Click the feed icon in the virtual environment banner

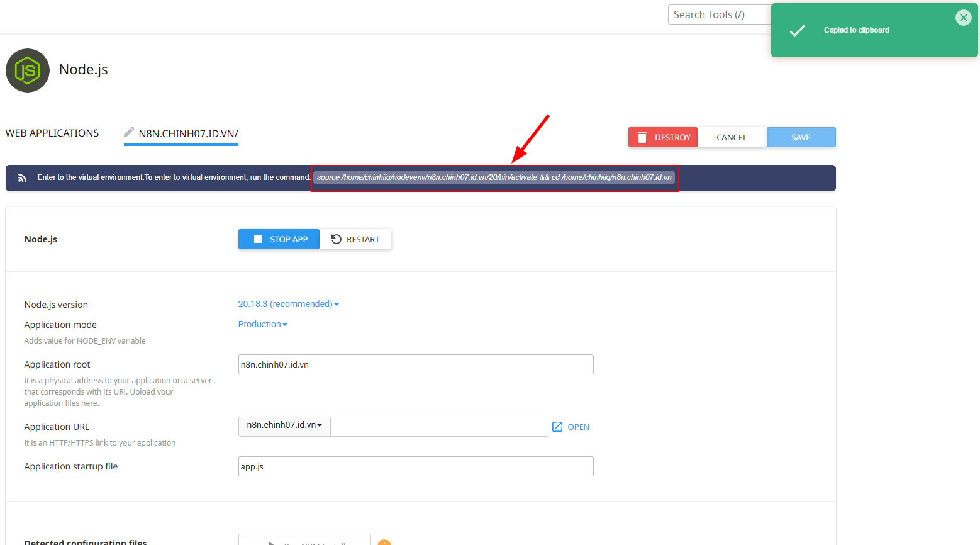coord(22,178)
